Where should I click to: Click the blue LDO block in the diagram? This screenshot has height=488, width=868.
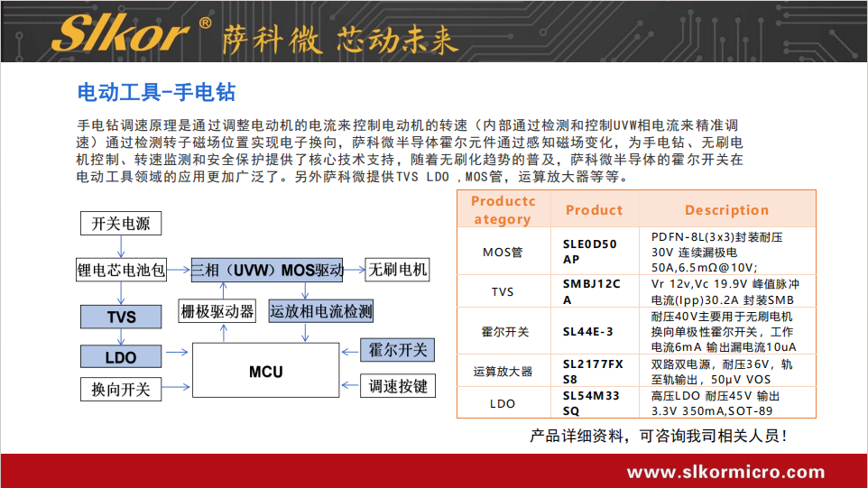[x=121, y=357]
